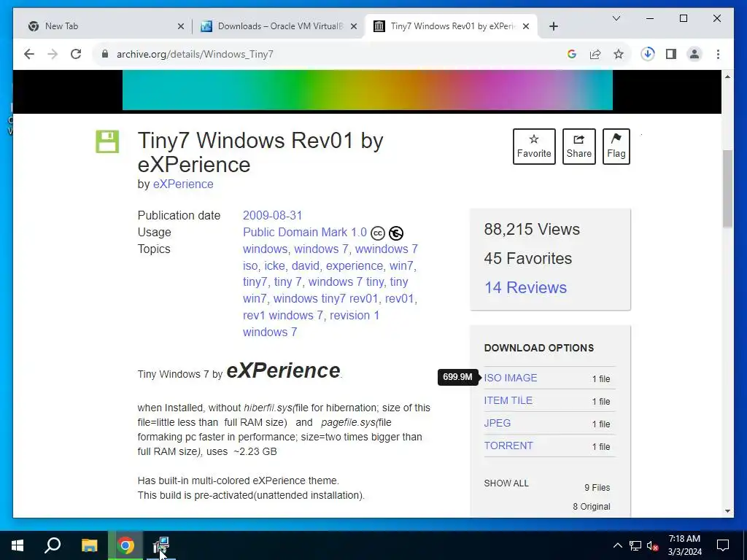747x560 pixels.
Task: Open File Explorer from the taskbar
Action: [x=89, y=545]
